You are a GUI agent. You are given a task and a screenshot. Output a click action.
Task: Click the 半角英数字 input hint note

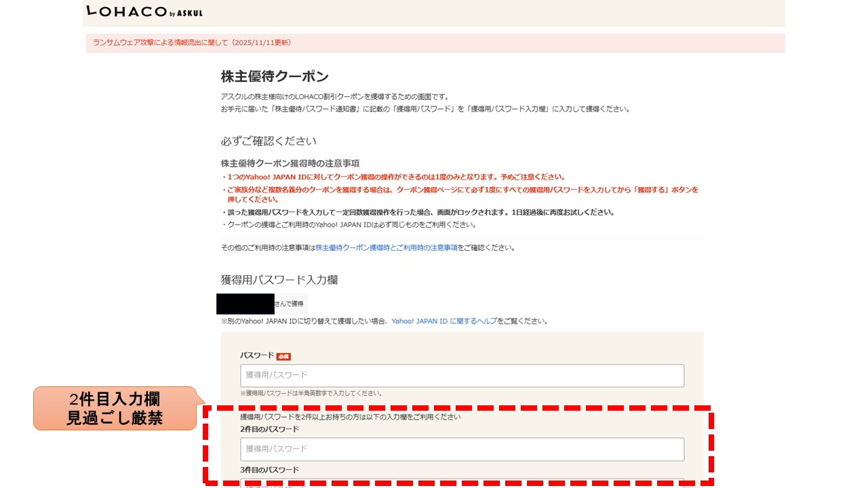pyautogui.click(x=311, y=393)
